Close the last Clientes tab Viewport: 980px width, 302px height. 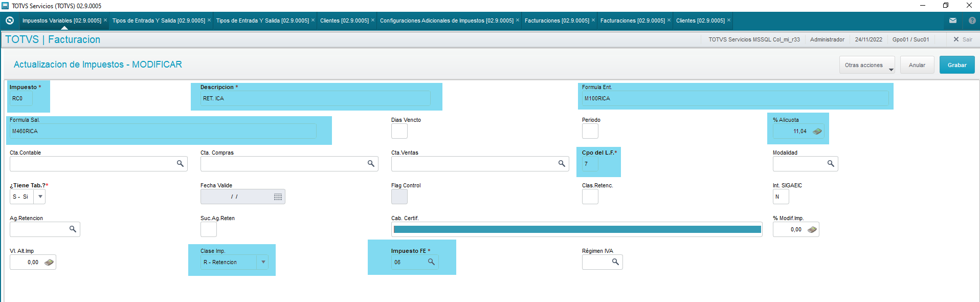(x=729, y=20)
